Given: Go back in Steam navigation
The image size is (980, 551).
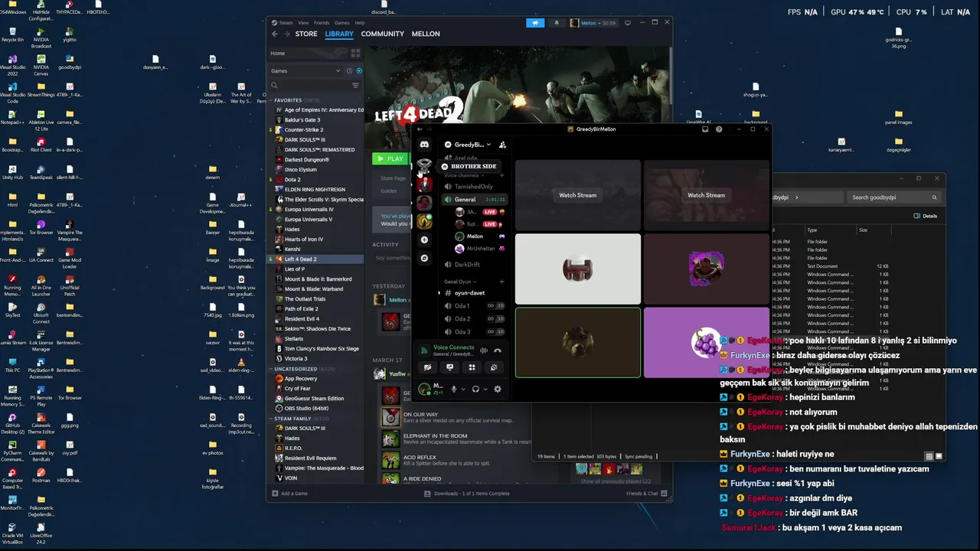Looking at the screenshot, I should click(x=275, y=34).
